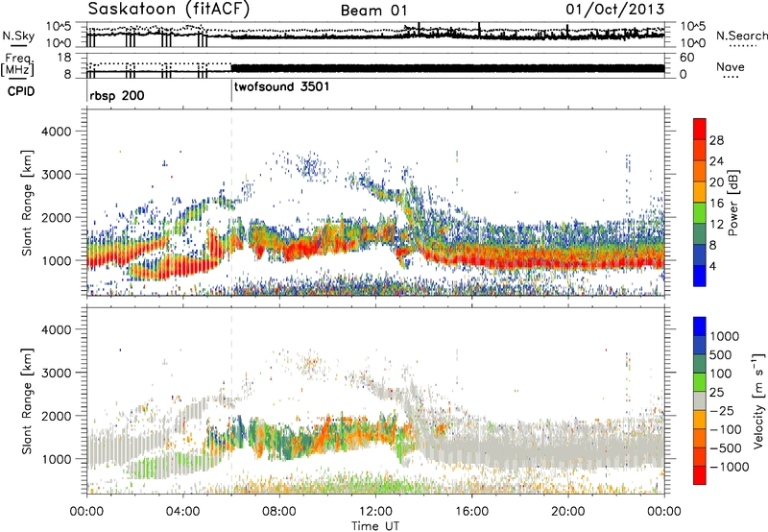Click the 'Velocity [m s-1]' colorbar label
Screen dimensions: 768x532
758,400
